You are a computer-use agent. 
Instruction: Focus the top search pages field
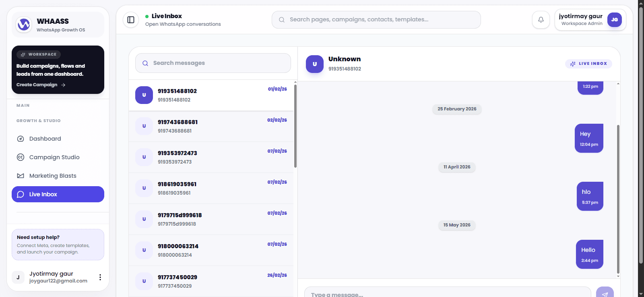(x=376, y=20)
